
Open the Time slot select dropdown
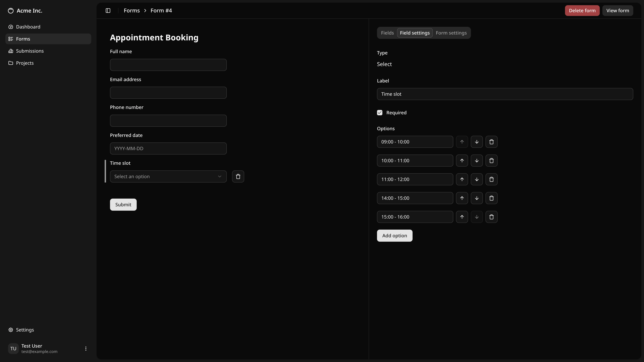pyautogui.click(x=168, y=176)
